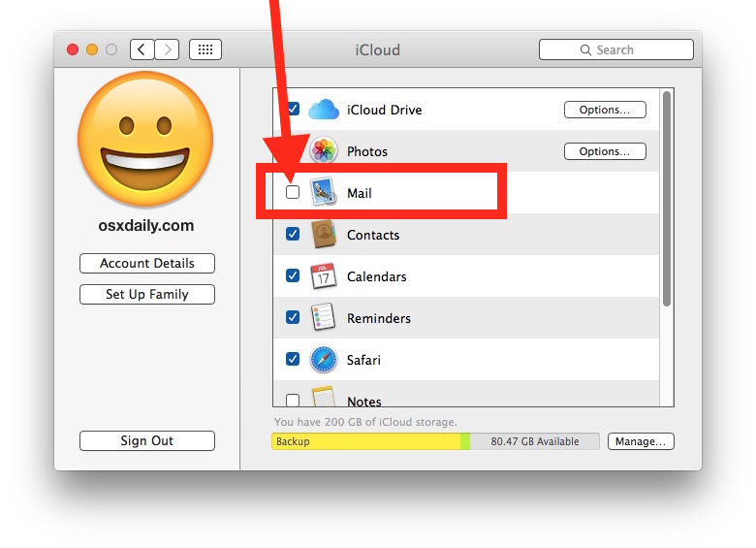Disable the Calendars checkbox
The height and width of the screenshot is (548, 756).
(293, 275)
